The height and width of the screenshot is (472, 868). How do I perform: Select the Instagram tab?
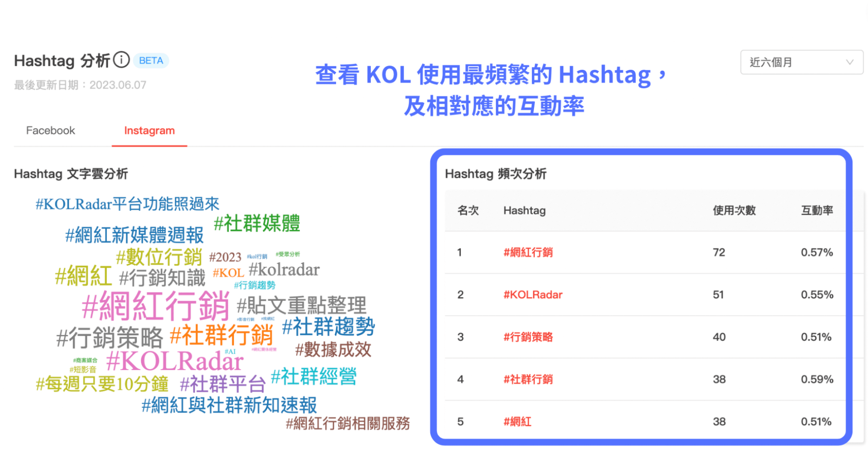pyautogui.click(x=149, y=131)
